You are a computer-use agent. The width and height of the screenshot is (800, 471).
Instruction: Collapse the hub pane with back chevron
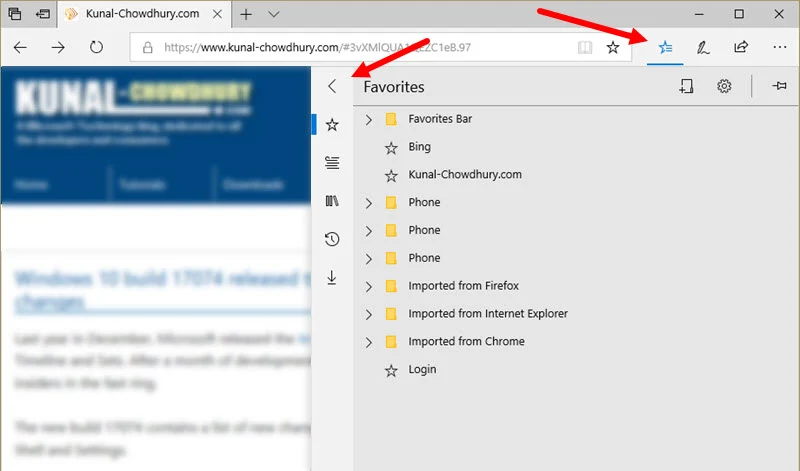click(332, 86)
